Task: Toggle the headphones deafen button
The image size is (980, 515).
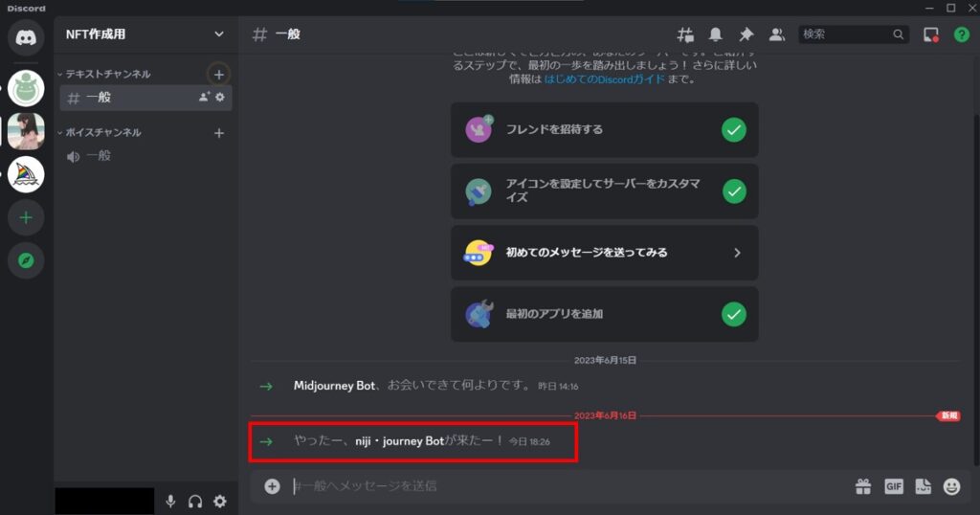Action: coord(195,502)
